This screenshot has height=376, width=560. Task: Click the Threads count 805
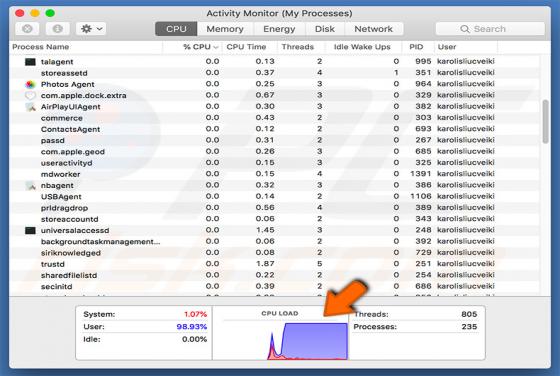click(x=469, y=314)
